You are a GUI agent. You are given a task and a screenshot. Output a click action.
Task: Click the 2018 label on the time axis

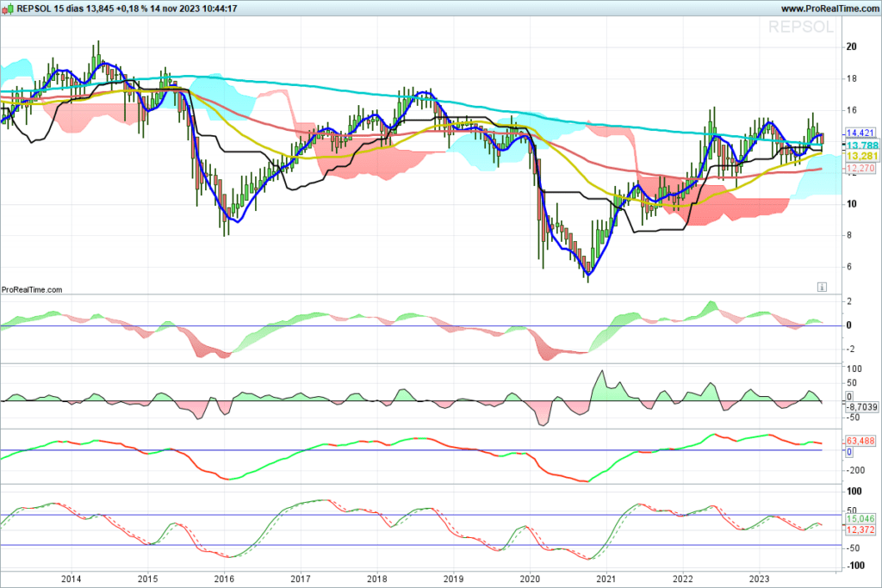377,579
